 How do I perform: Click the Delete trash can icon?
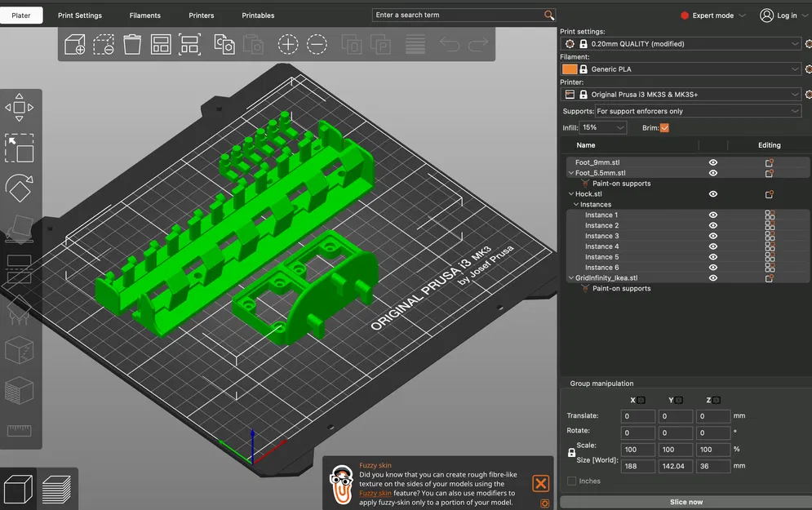click(132, 45)
